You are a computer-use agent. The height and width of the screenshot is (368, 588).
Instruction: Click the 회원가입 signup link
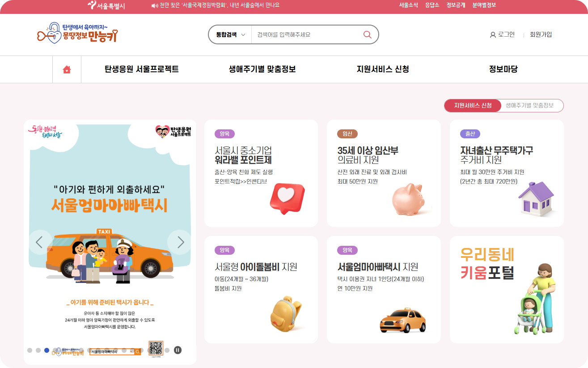click(541, 34)
